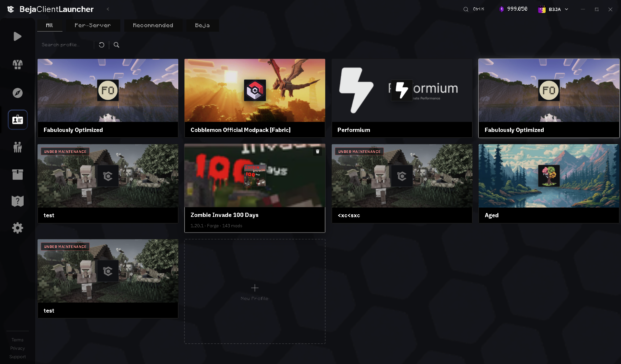Open the Terms link
This screenshot has height=364, width=621.
(17, 340)
